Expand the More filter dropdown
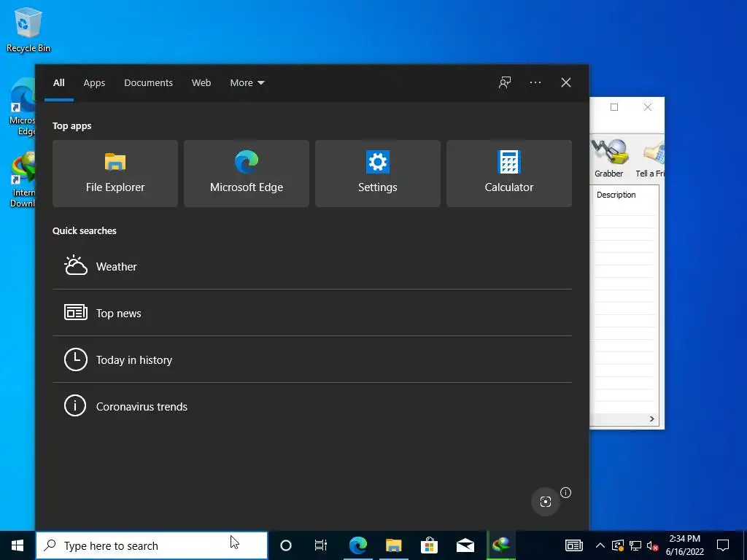Screen dimensions: 747x560 pyautogui.click(x=247, y=83)
